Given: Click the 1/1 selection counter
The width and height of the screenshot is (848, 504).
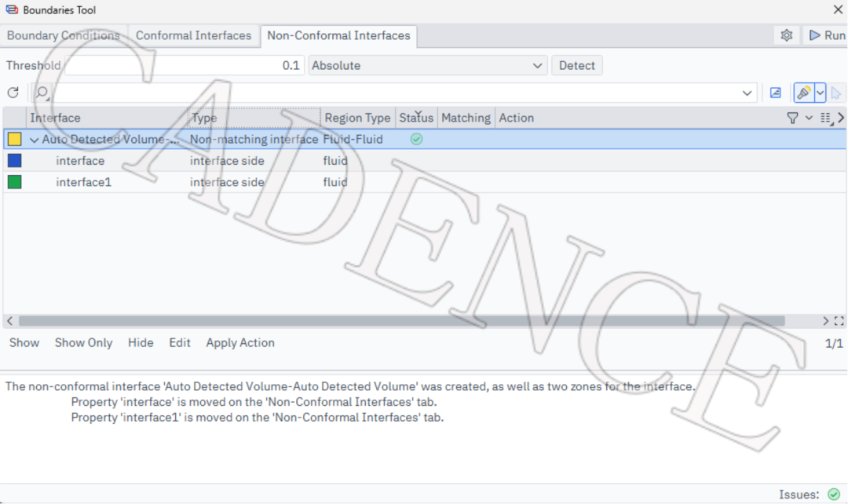Looking at the screenshot, I should (x=833, y=343).
